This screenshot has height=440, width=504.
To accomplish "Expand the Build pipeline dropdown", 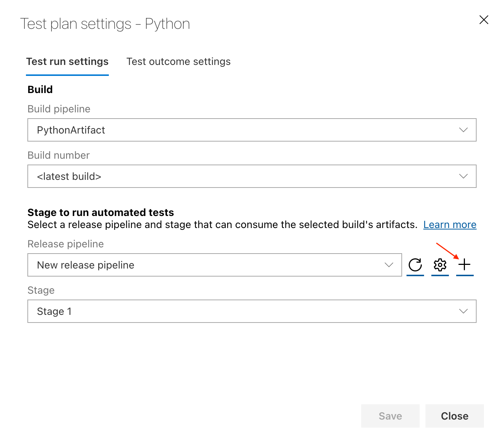I will tap(463, 130).
